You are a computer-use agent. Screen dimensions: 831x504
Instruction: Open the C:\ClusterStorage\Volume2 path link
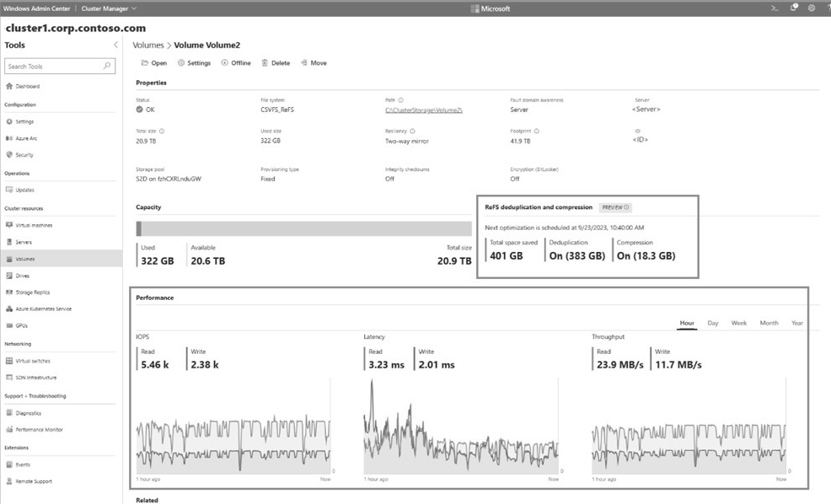coord(423,110)
